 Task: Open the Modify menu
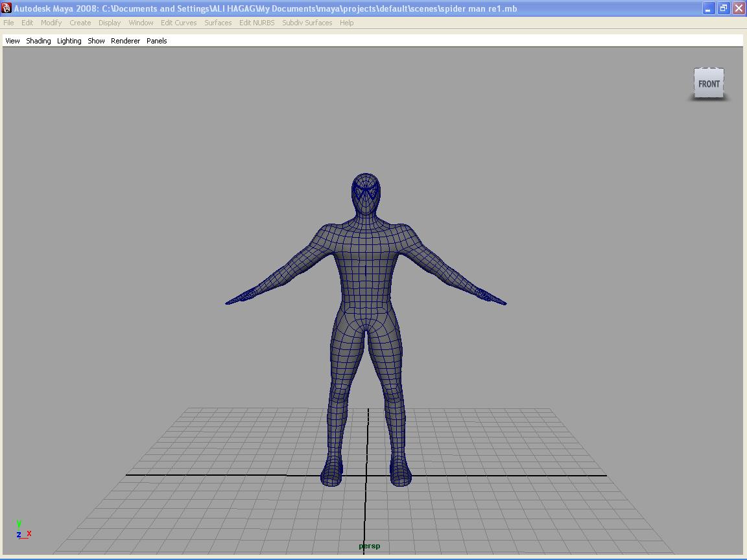pyautogui.click(x=51, y=23)
